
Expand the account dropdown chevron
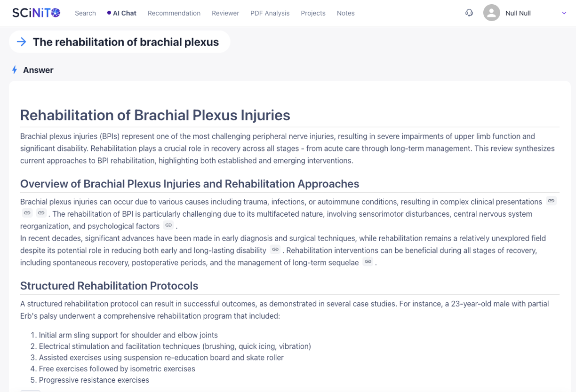click(564, 13)
